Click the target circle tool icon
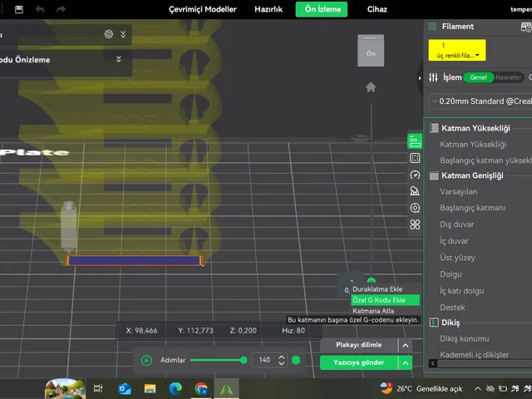This screenshot has width=532, height=399. point(415,208)
